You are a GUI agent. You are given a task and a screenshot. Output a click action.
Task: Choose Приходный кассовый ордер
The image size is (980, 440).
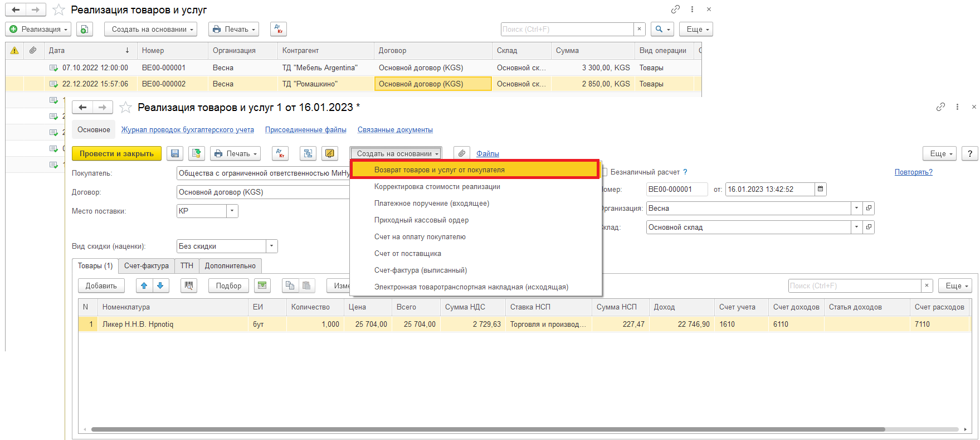pos(476,220)
